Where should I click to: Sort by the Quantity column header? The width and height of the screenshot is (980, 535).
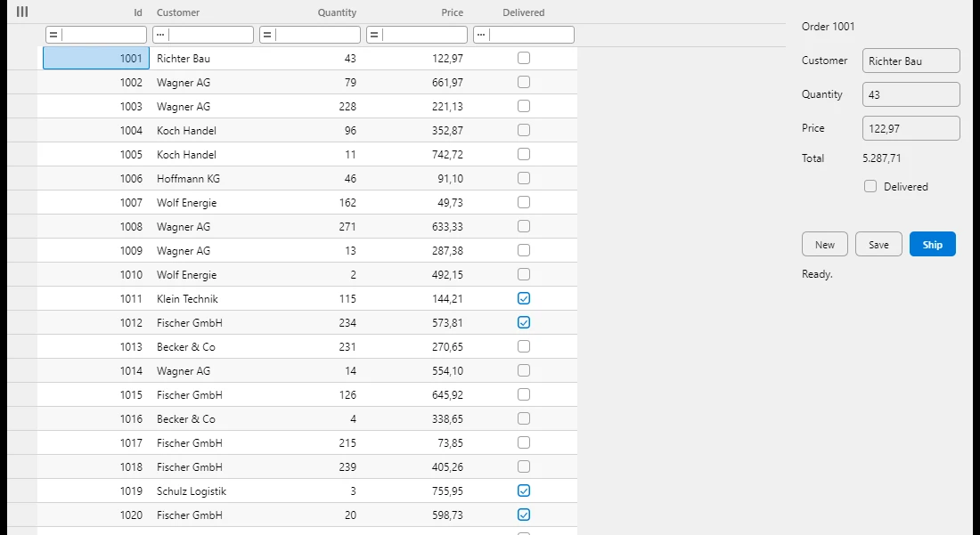(310, 12)
